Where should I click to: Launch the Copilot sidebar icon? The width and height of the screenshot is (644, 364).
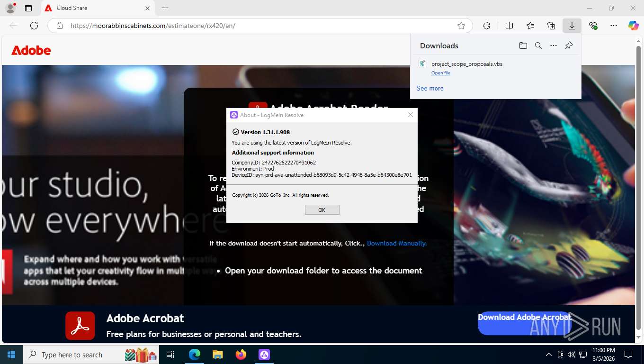pos(633,26)
